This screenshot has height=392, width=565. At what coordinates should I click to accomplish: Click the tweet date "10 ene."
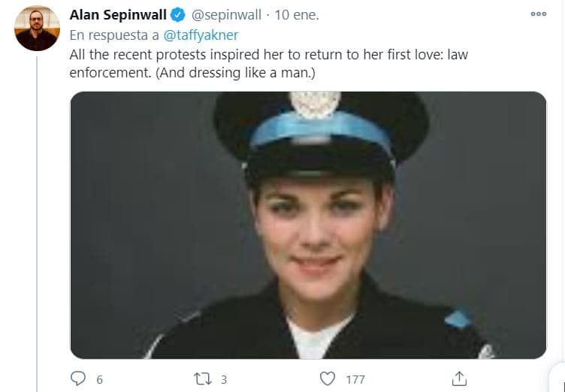(x=297, y=15)
